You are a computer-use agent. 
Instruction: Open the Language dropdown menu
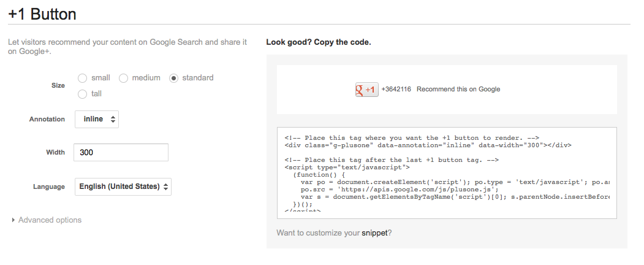(123, 186)
